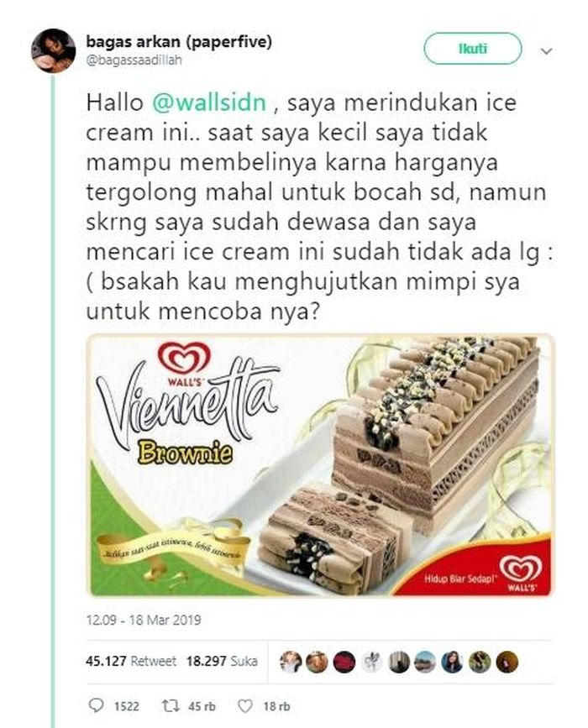Open the @wallsidn mention link
Image resolution: width=588 pixels, height=728 pixels.
209,102
